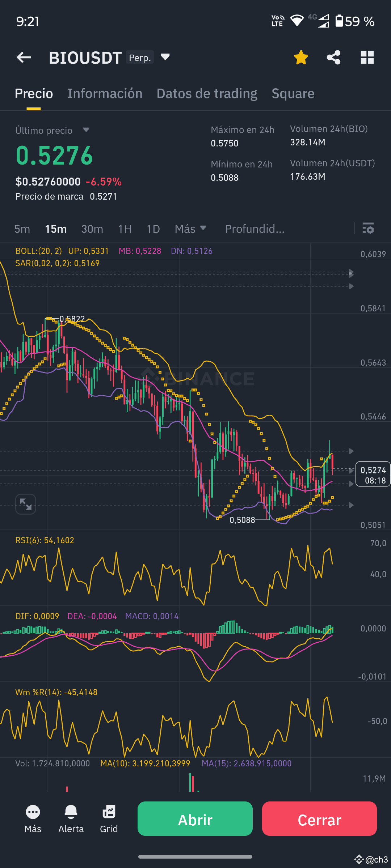Tap the DIF: 0,0009 MACD label
This screenshot has width=391, height=868.
click(37, 616)
